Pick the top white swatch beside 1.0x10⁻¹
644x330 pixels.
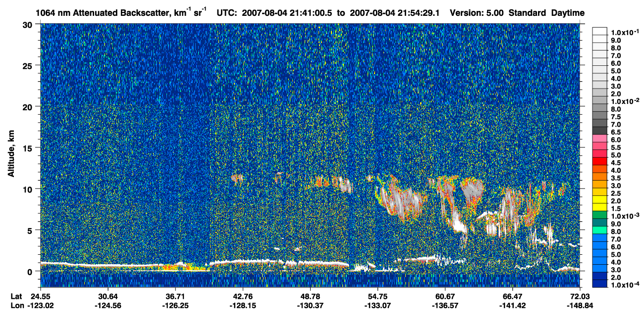coord(599,31)
